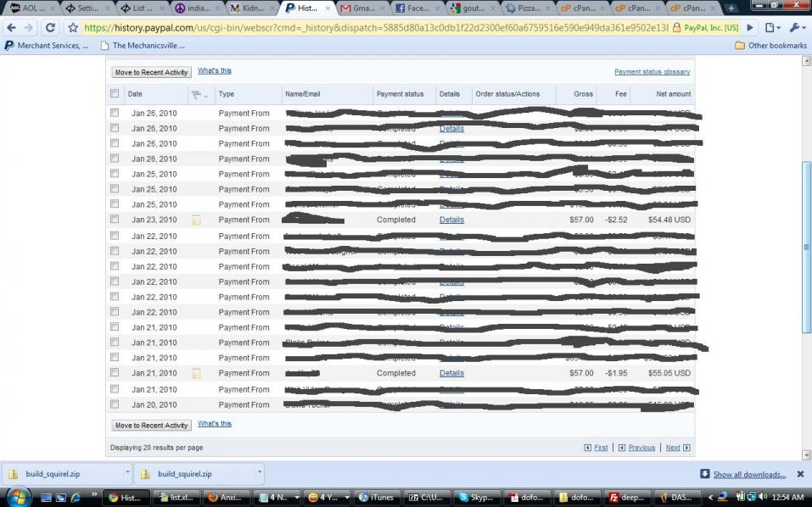The height and width of the screenshot is (507, 812).
Task: Click the Net amount column header
Action: click(x=673, y=94)
